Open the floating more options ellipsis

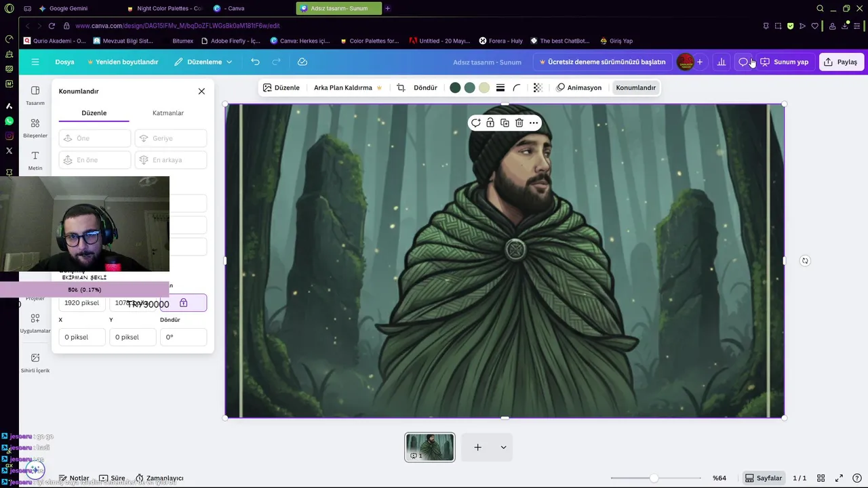click(x=534, y=123)
